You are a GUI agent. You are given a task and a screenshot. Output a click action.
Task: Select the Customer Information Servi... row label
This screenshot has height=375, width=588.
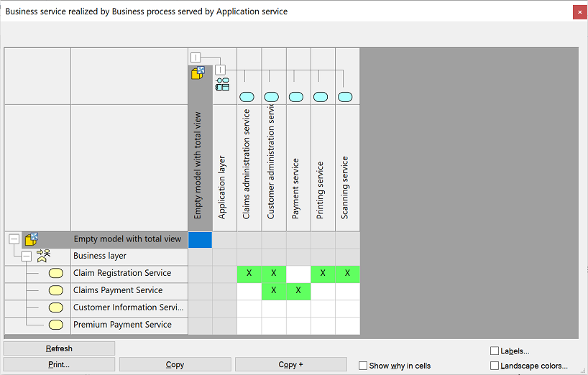click(x=129, y=308)
